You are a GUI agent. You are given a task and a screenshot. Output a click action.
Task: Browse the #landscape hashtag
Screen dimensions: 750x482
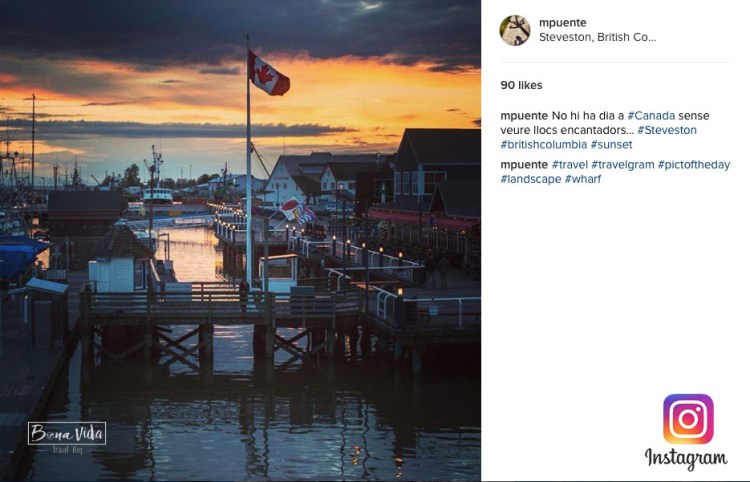530,179
